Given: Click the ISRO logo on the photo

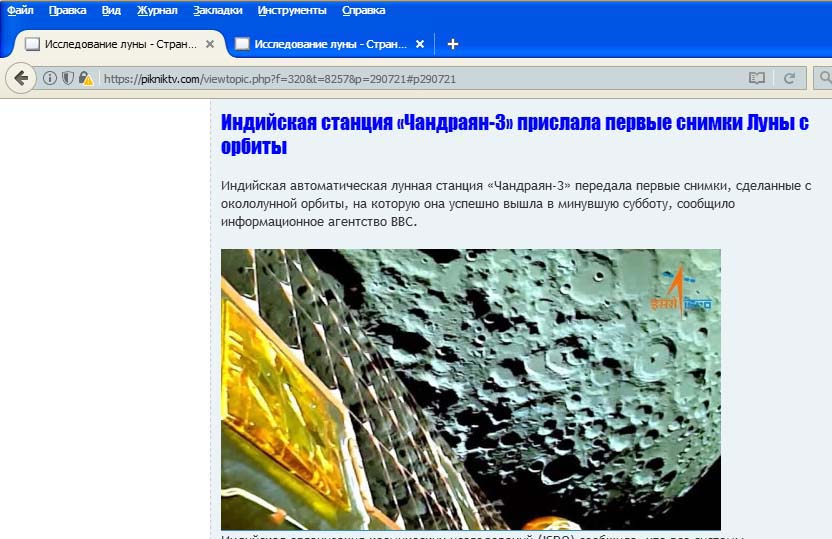Looking at the screenshot, I should [x=681, y=292].
